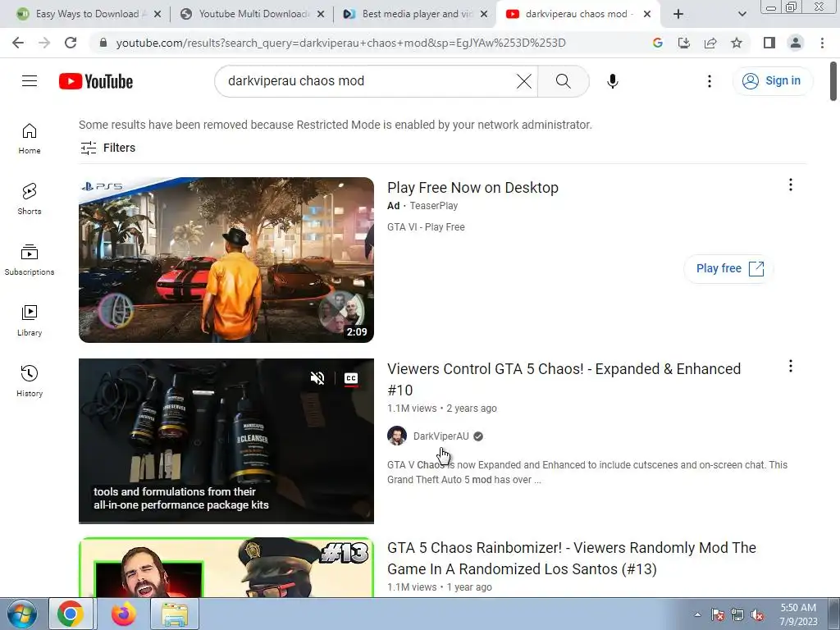
Task: Open the YouTube hamburger guide menu
Action: point(30,81)
